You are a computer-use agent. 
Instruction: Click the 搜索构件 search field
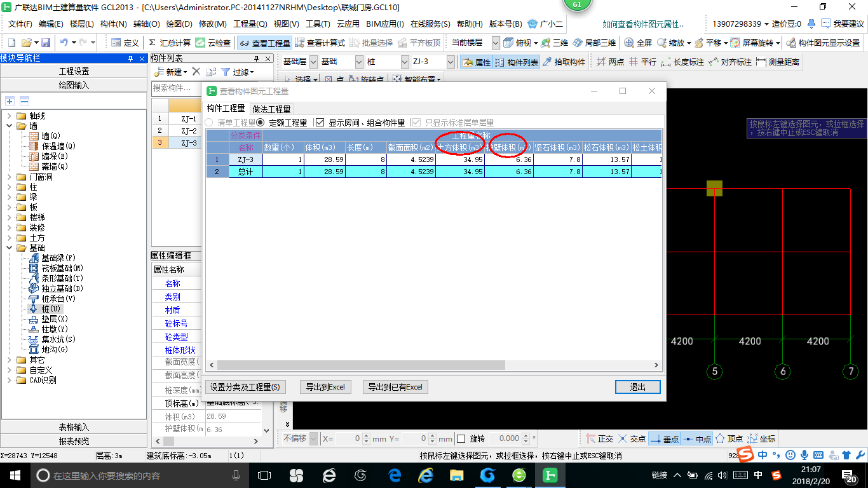[x=175, y=88]
